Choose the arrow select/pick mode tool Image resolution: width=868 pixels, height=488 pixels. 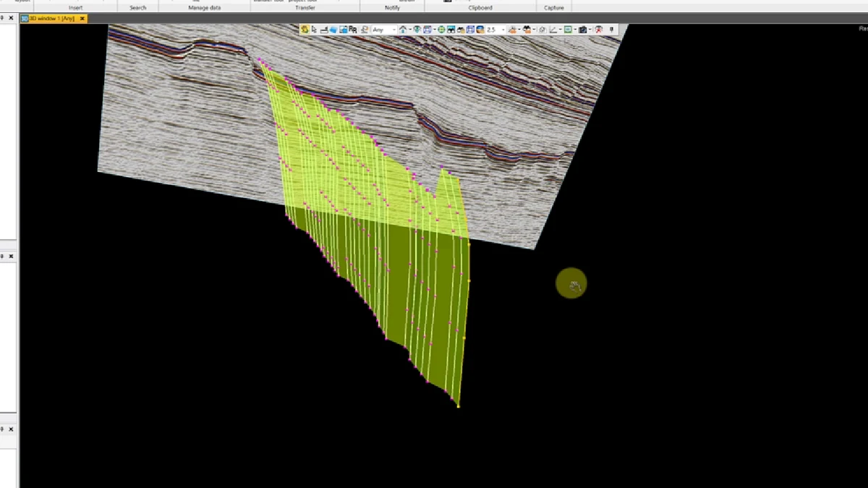[x=314, y=30]
